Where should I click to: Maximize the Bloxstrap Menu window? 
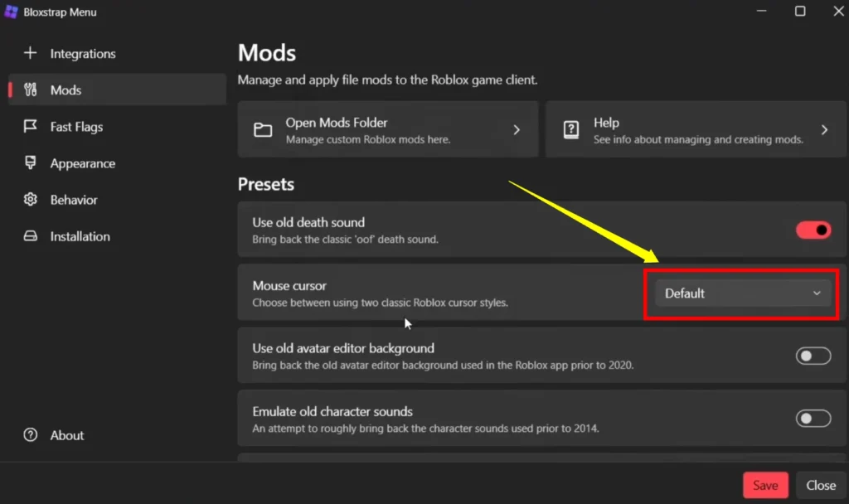pos(800,12)
